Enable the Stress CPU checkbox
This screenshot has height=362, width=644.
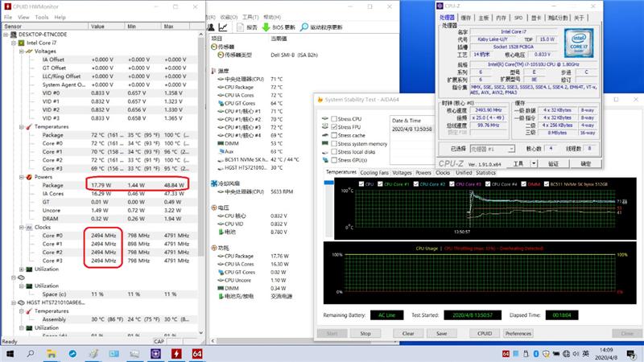click(334, 119)
